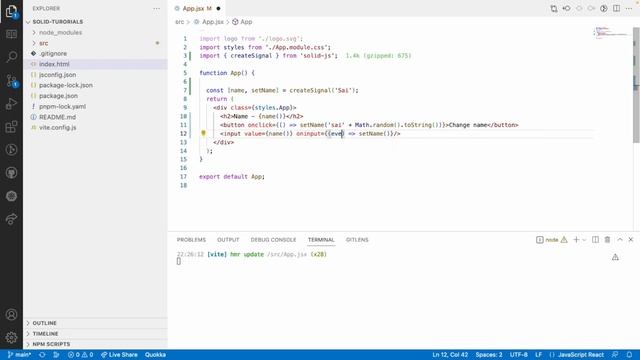
Task: Open package-lock.json in explorer
Action: [x=66, y=85]
